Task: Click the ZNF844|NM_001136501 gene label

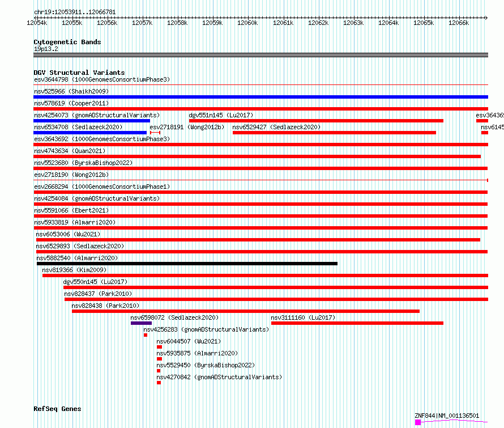Action: pyautogui.click(x=447, y=416)
